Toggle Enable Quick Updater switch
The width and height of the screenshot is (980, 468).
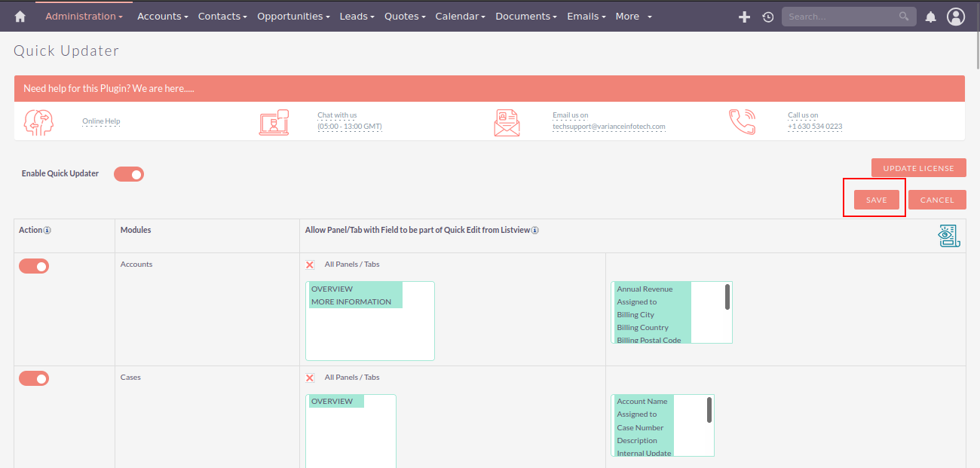point(129,174)
